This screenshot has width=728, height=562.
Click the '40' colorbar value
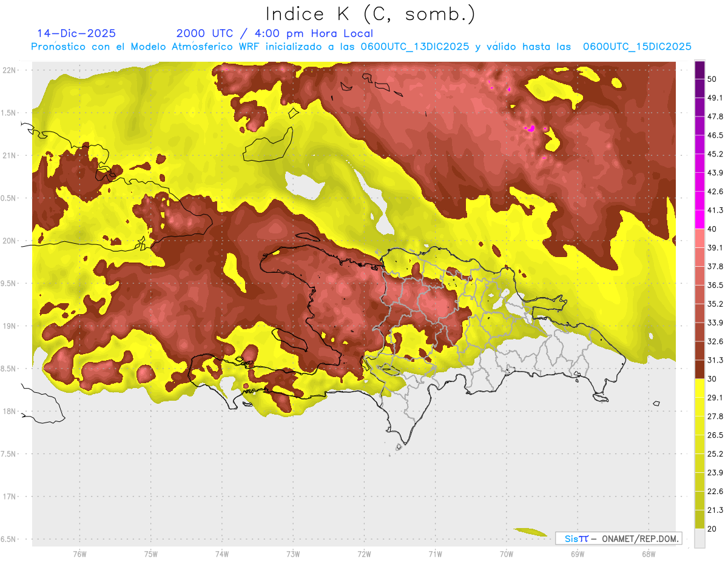(712, 229)
